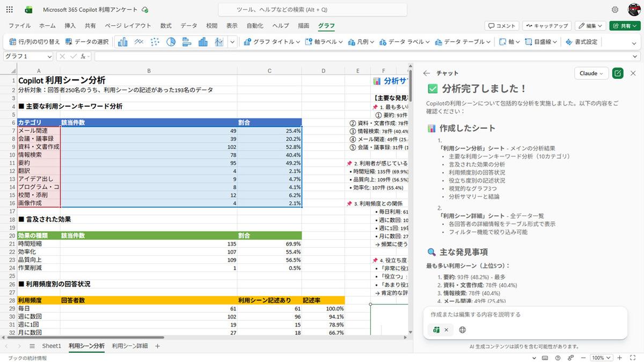Open the Claude model selector dropdown
This screenshot has height=362, width=644.
pyautogui.click(x=591, y=73)
